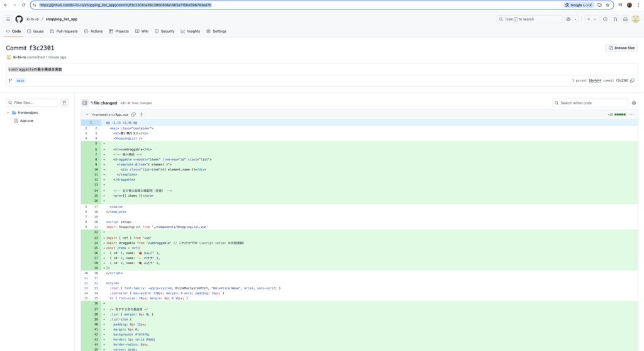Expand all lines in App.vue diff

point(142,114)
